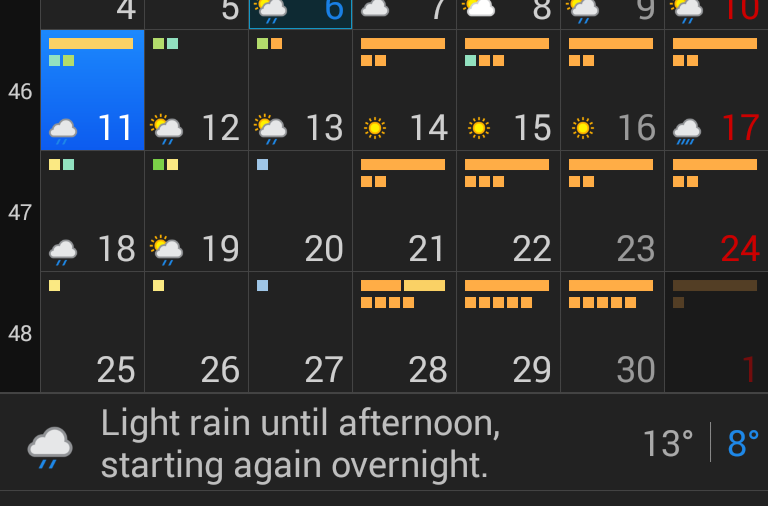This screenshot has width=768, height=506.
Task: Click the partly cloudy icon on day 19
Action: [166, 249]
